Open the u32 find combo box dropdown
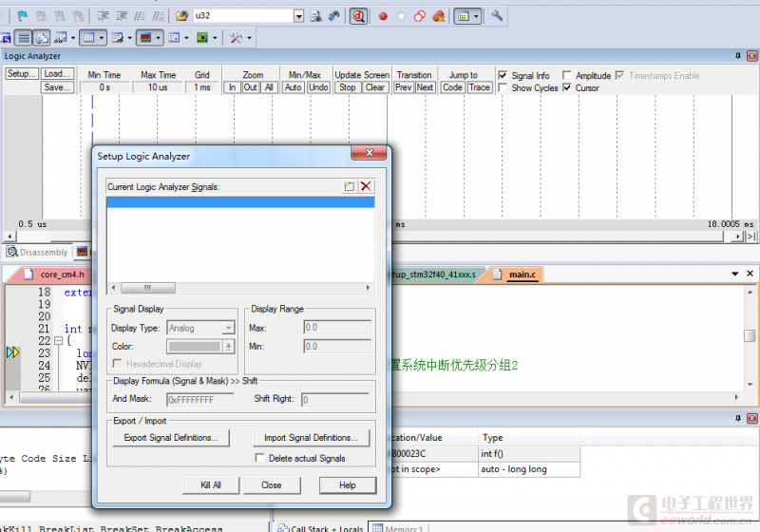 click(299, 16)
